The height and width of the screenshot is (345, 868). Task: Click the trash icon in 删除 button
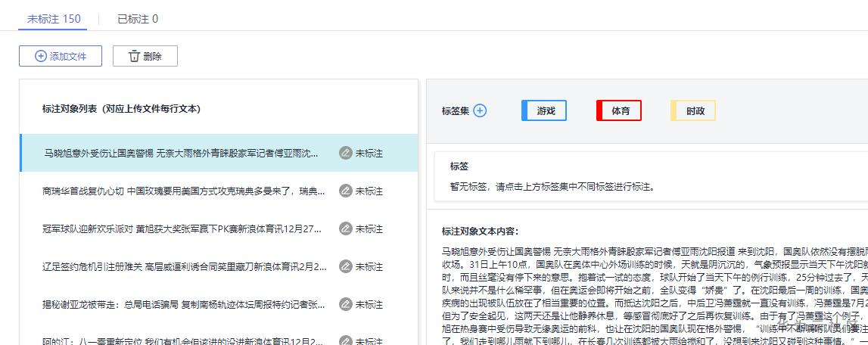pyautogui.click(x=134, y=56)
